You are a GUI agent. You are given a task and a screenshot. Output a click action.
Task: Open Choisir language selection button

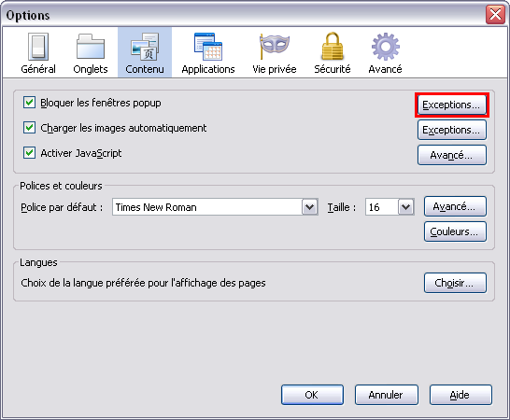click(455, 283)
